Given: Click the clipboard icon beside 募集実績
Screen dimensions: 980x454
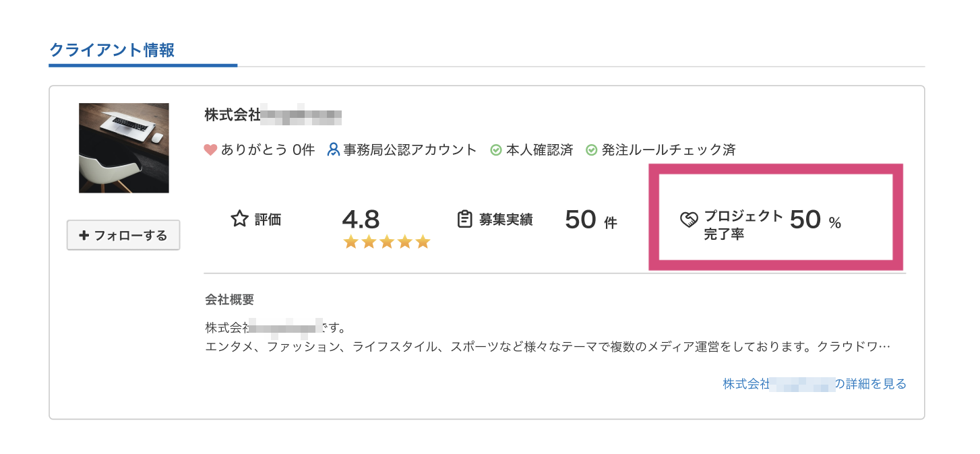Looking at the screenshot, I should tap(464, 220).
